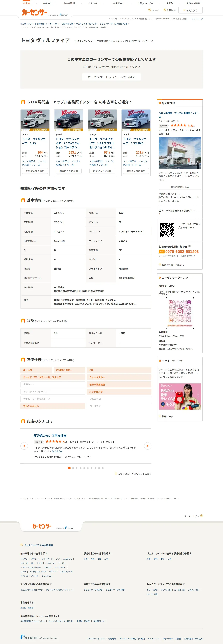Open ヴェルファイアの4WD footer link
Image resolution: width=223 pixels, height=644 pixels.
point(115,590)
